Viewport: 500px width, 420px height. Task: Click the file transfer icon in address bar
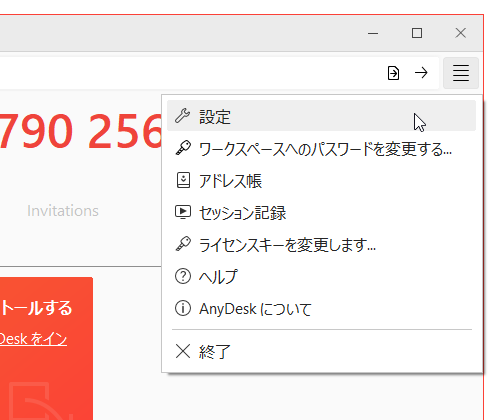point(393,73)
